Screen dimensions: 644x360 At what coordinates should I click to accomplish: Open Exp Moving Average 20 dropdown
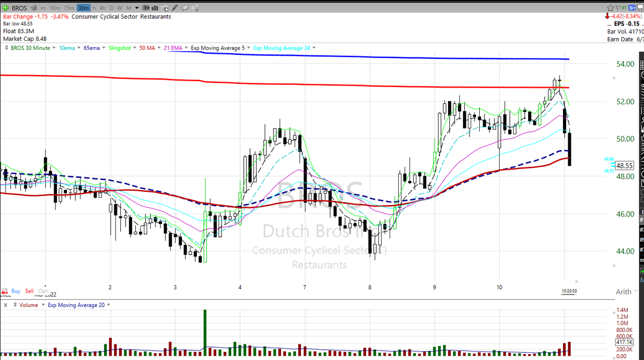[108, 305]
